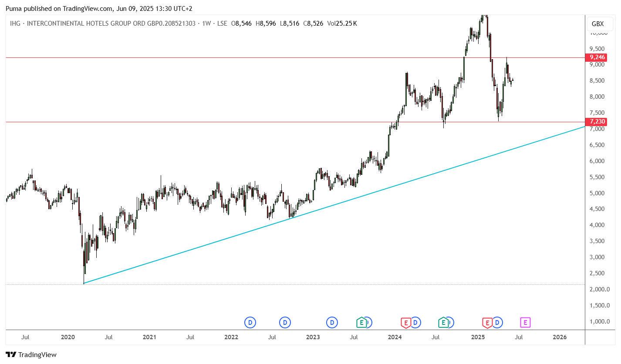Click the LSE exchange label
The image size is (621, 364).
(x=222, y=23)
